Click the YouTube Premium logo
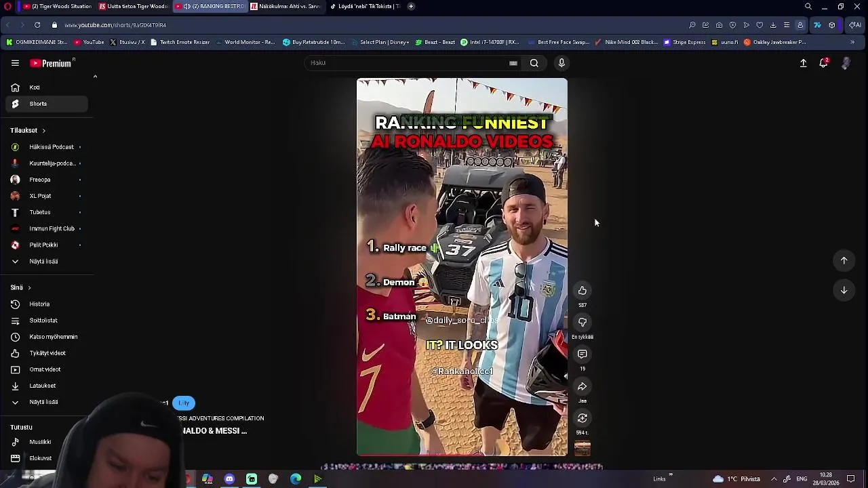868x488 pixels. pyautogui.click(x=52, y=63)
